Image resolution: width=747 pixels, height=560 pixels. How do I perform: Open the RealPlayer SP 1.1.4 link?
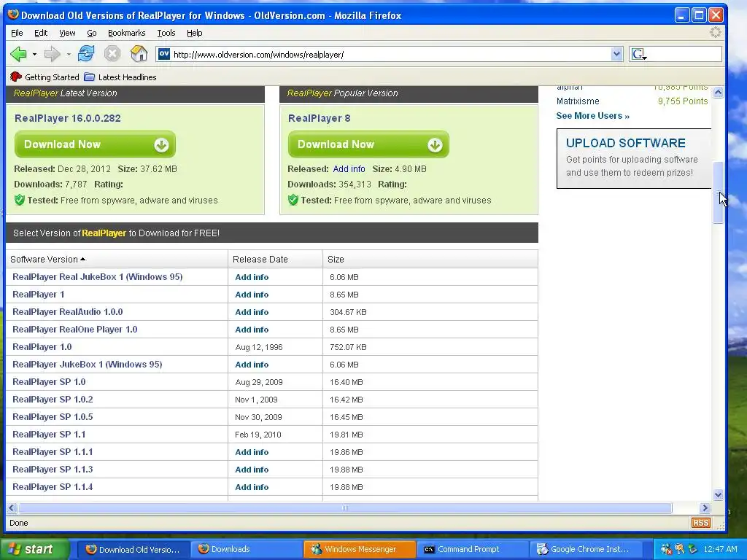[53, 486]
